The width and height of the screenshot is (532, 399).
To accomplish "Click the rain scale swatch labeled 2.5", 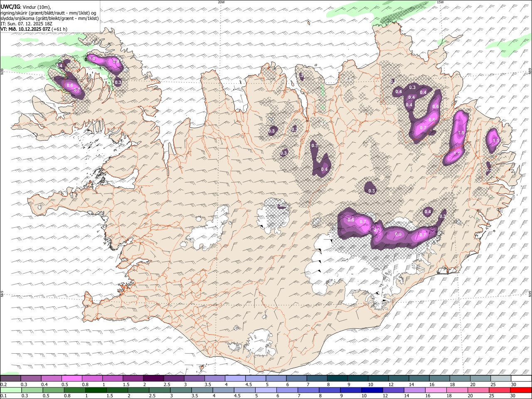I will click(160, 390).
